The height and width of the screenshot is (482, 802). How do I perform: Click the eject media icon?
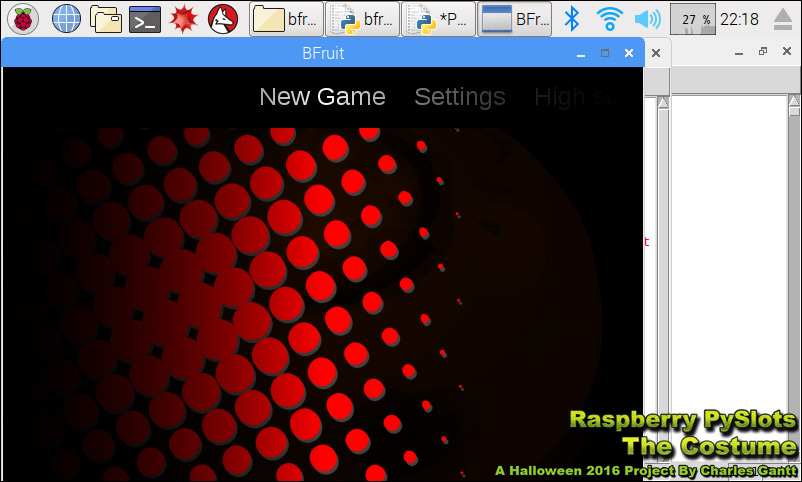pyautogui.click(x=783, y=19)
